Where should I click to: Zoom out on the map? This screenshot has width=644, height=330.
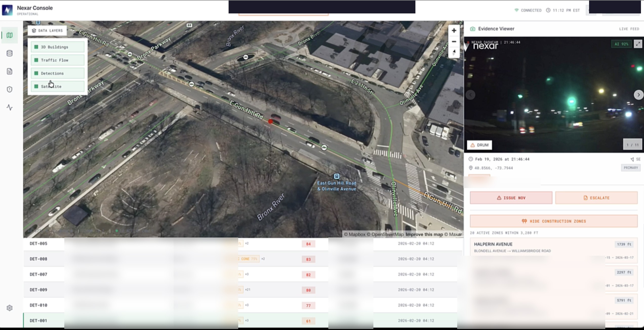tap(454, 42)
